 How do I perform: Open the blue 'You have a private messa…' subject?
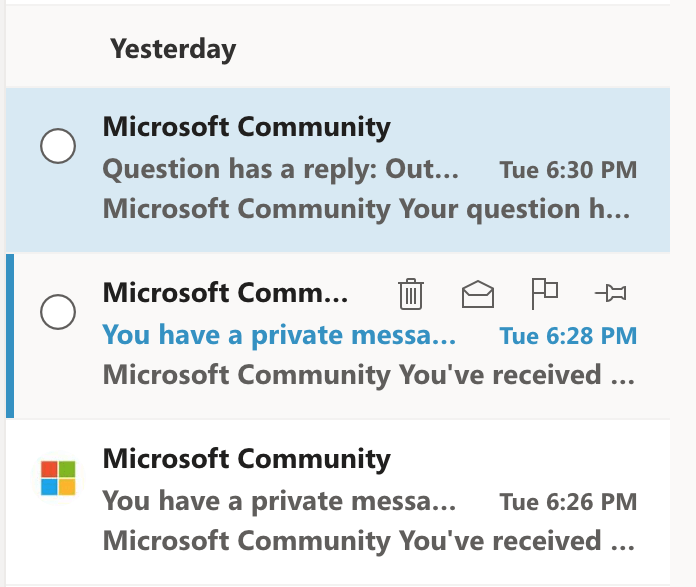279,335
